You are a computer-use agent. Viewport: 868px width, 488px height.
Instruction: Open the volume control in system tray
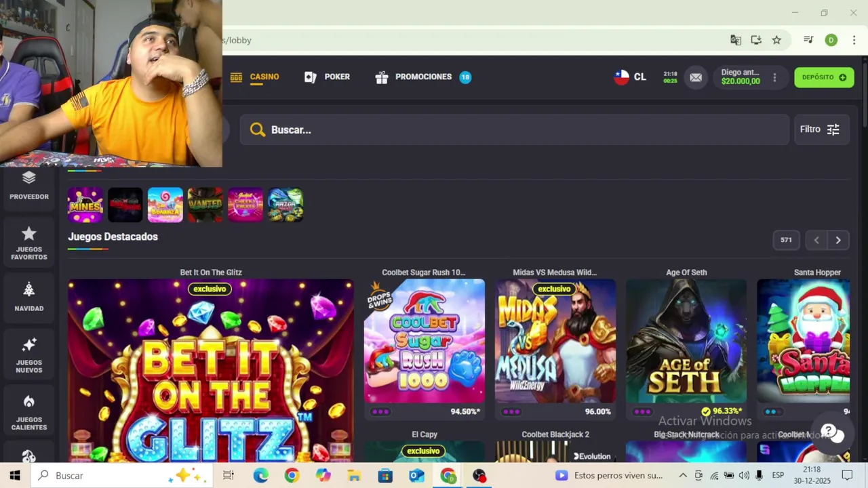tap(744, 476)
